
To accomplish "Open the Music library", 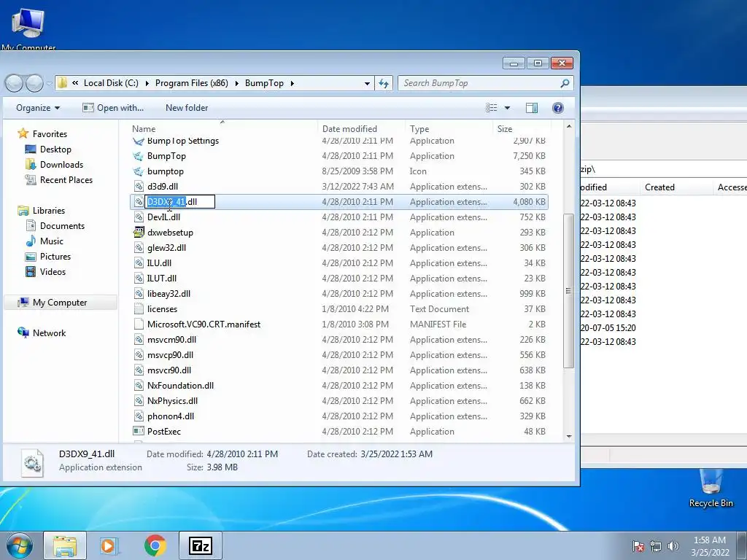I will [x=52, y=241].
